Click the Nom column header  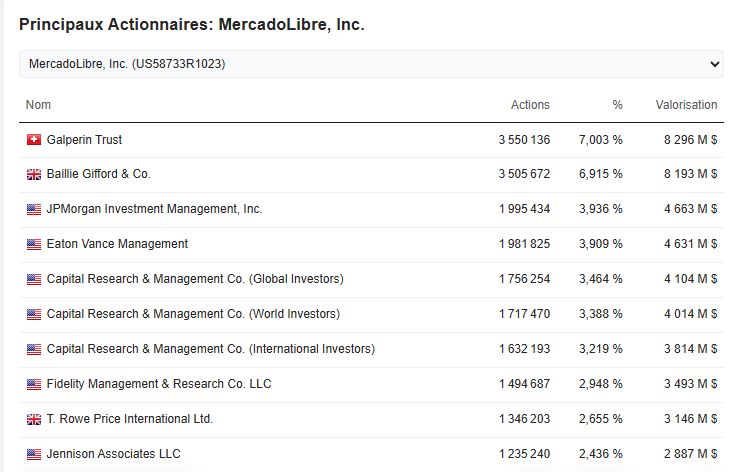[x=38, y=104]
